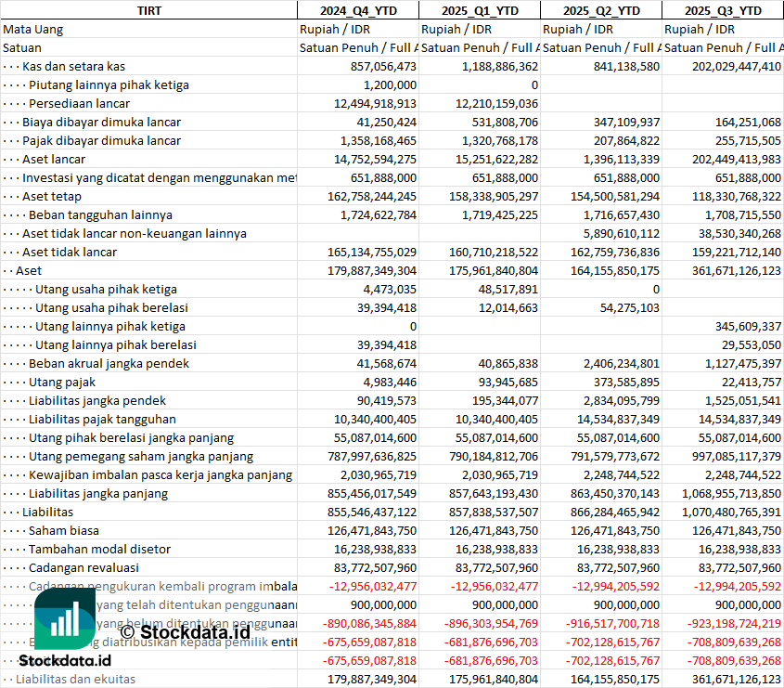This screenshot has height=688, width=784.
Task: Select the Mata Uang label cell
Action: 33,29
